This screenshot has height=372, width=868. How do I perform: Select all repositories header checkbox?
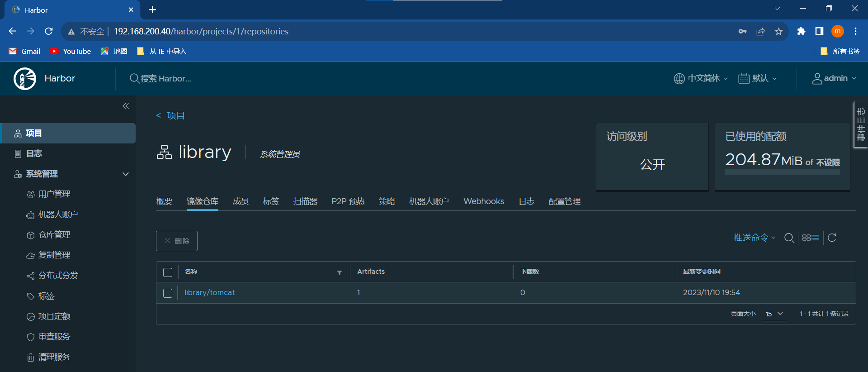(168, 272)
